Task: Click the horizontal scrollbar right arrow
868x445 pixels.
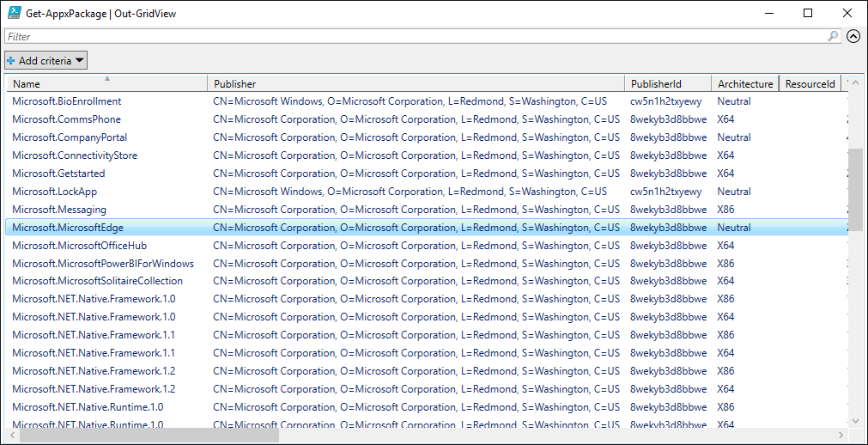Action: 841,436
